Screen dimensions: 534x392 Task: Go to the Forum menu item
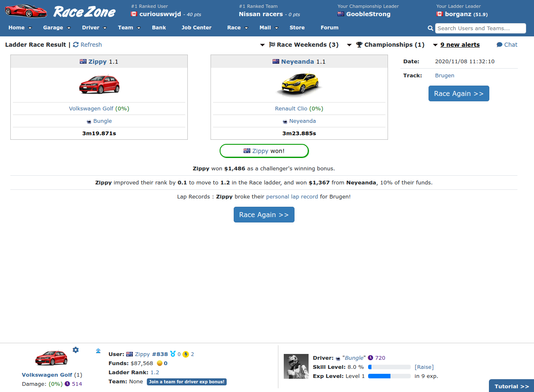pyautogui.click(x=329, y=28)
